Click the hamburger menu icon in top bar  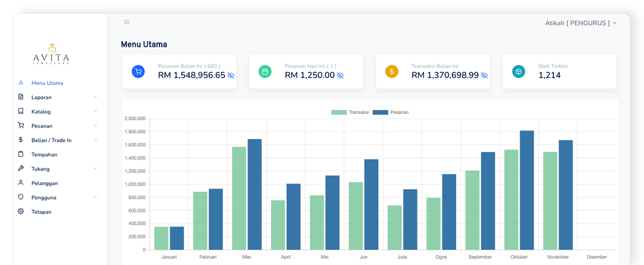click(x=126, y=22)
